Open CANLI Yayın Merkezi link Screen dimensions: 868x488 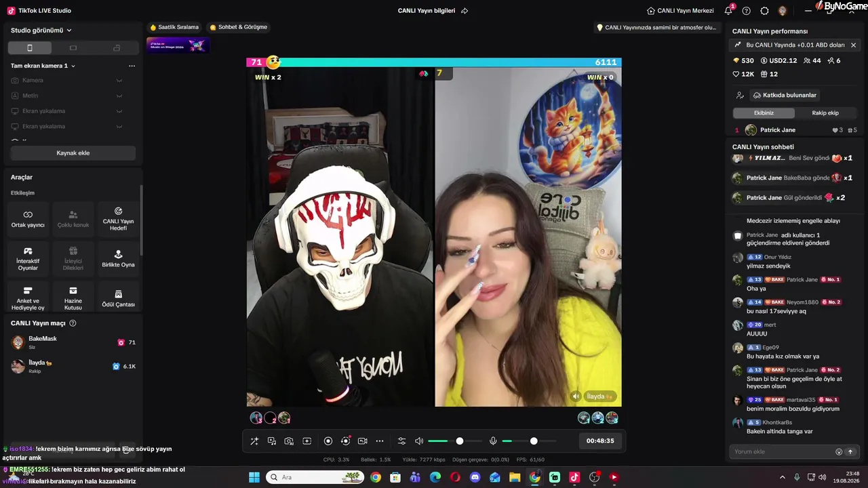[680, 11]
